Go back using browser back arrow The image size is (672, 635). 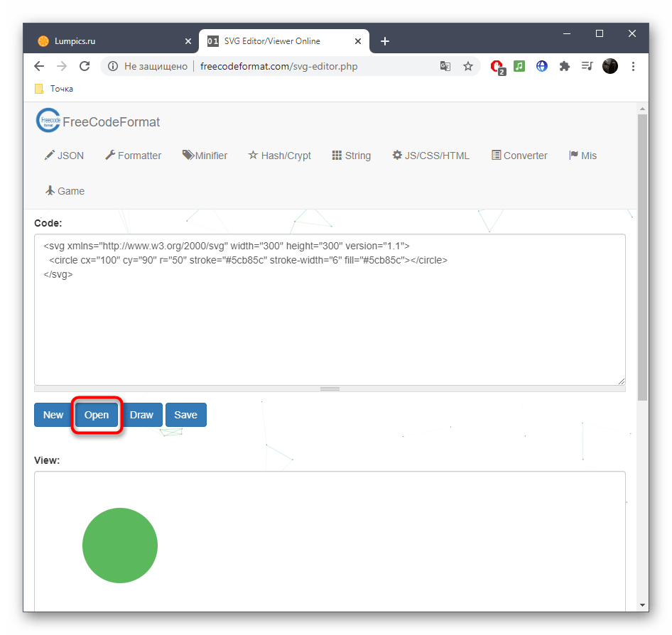(x=39, y=66)
